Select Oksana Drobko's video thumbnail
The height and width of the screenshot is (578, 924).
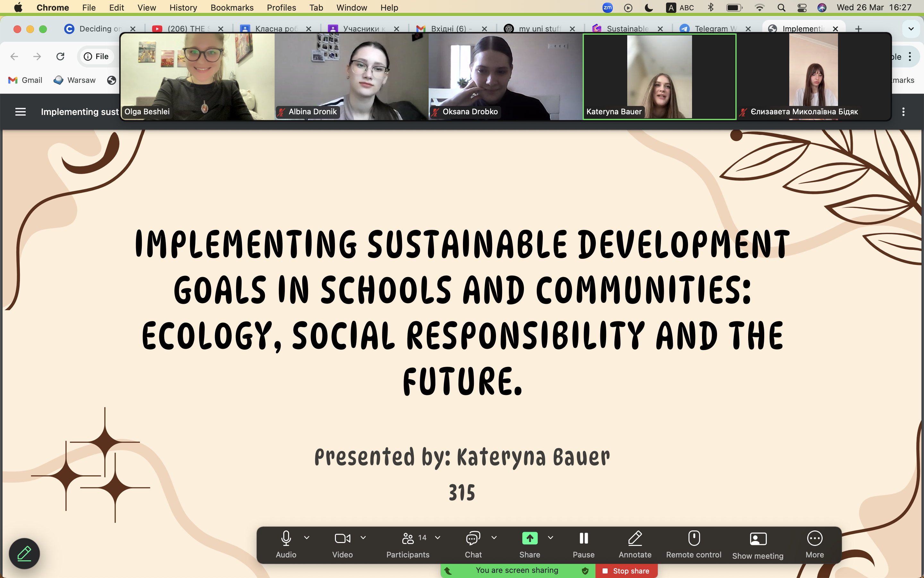pyautogui.click(x=505, y=76)
